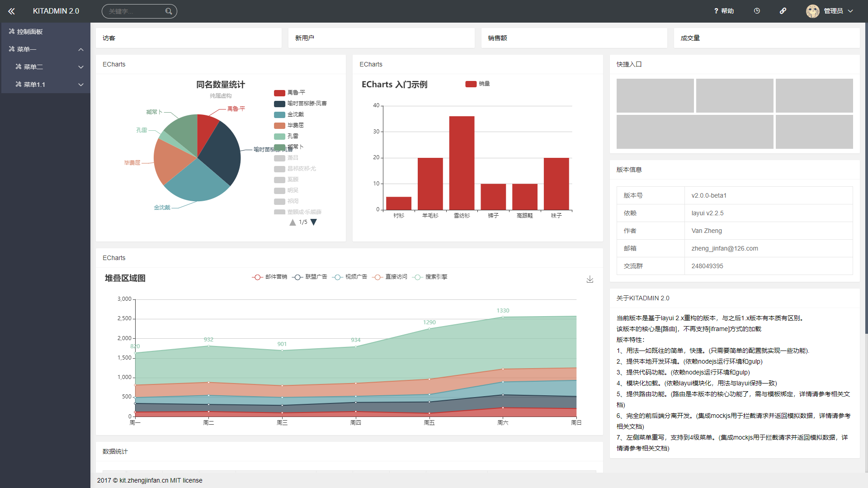
Task: Open the clock icon in the top bar
Action: click(757, 11)
